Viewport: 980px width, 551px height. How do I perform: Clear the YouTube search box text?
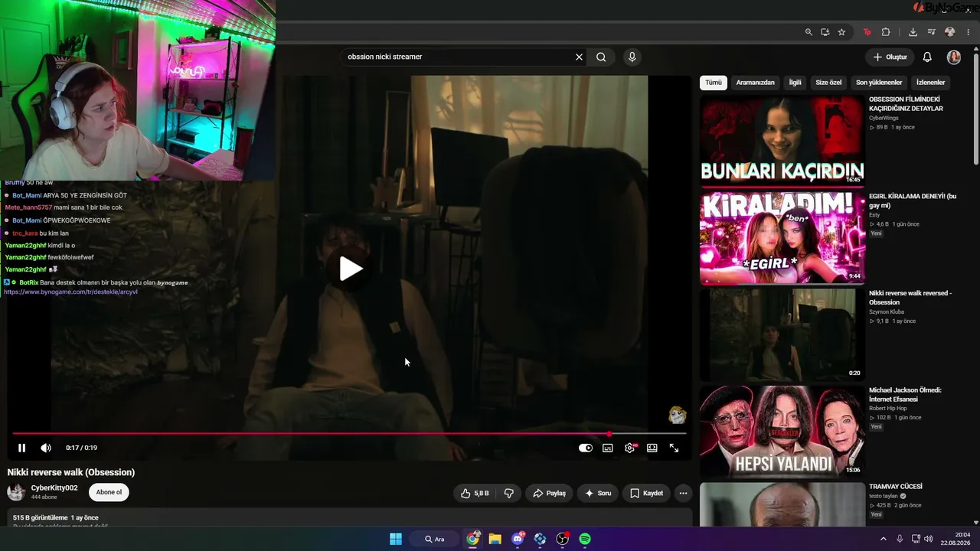579,57
